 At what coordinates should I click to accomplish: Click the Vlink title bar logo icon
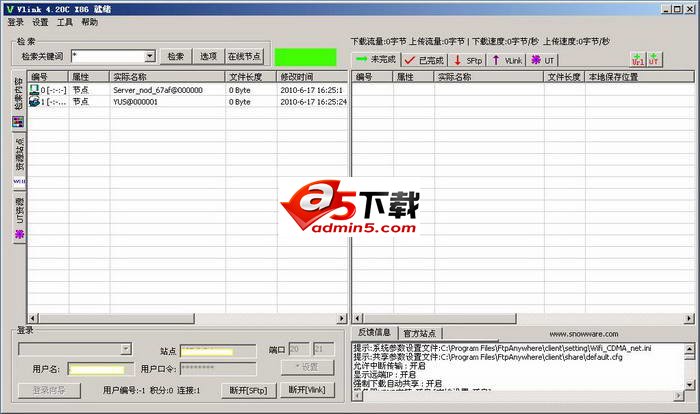click(x=10, y=9)
